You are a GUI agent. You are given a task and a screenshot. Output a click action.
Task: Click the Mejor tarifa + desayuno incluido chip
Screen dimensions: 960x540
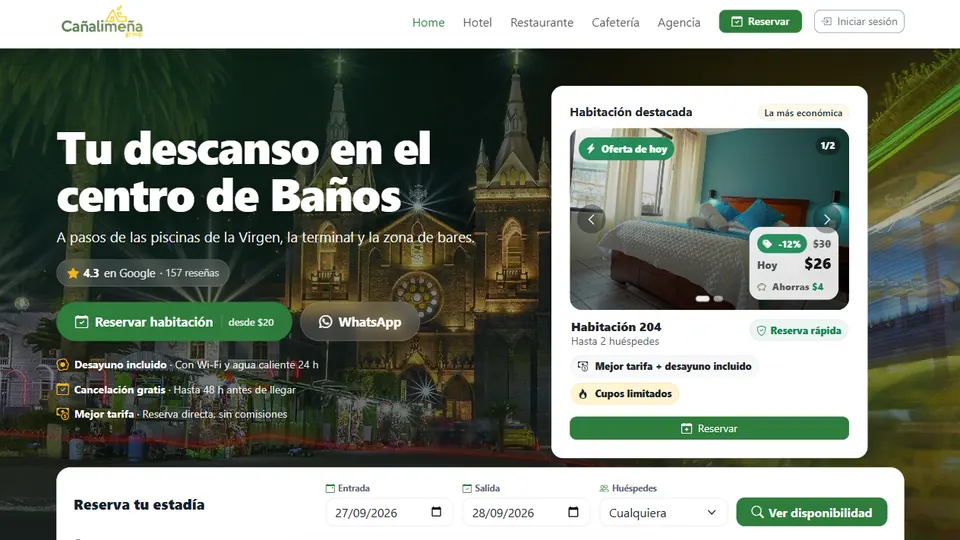tap(664, 366)
